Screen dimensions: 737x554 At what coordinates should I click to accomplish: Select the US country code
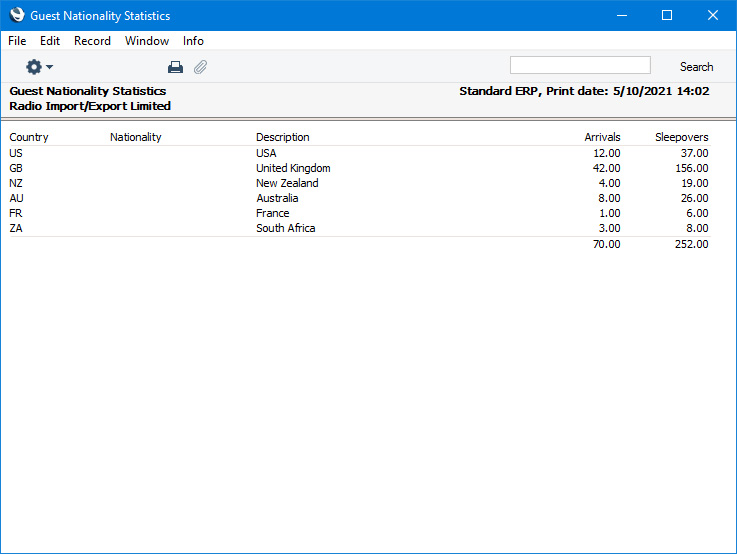tap(16, 153)
